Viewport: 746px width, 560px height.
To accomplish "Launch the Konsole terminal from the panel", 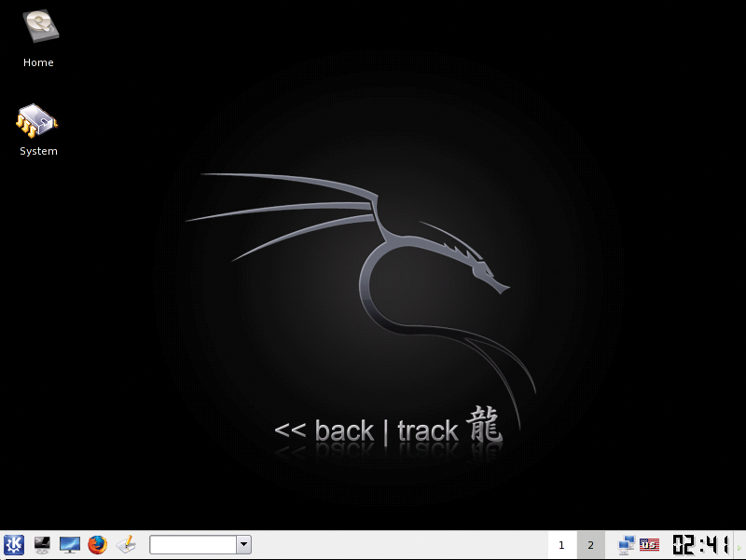I will [42, 544].
